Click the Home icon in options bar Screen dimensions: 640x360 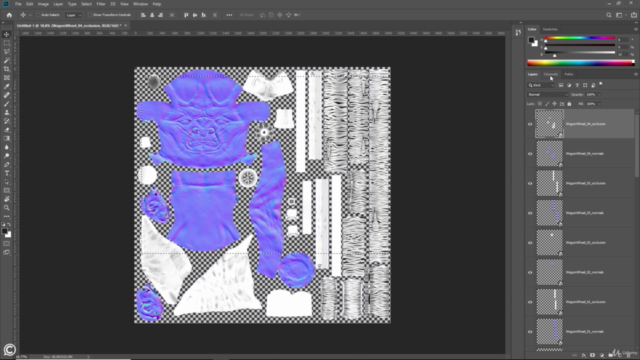click(9, 15)
